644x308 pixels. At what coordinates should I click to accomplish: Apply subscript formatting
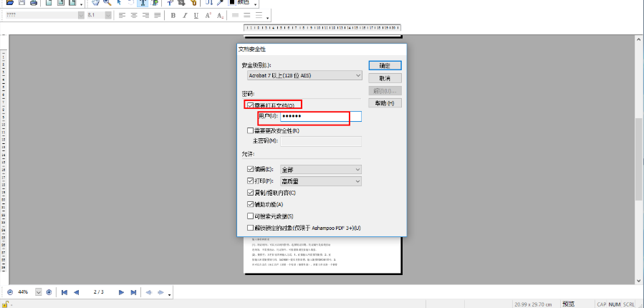pos(220,16)
